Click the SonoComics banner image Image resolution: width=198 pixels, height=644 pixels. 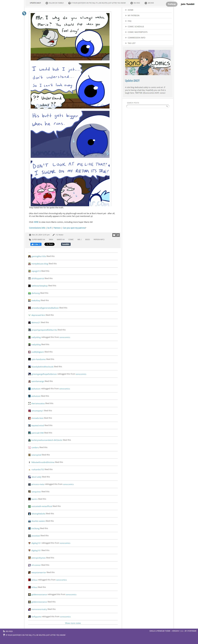click(148, 62)
